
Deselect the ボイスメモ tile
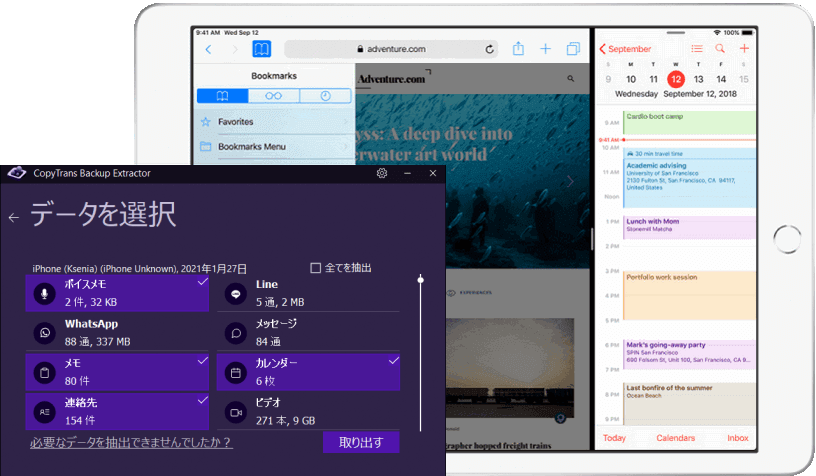tap(117, 293)
